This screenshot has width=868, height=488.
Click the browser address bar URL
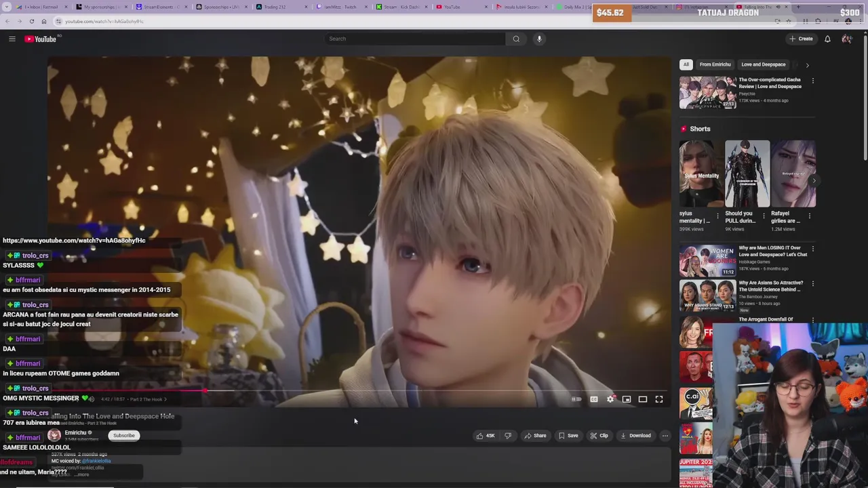(104, 21)
